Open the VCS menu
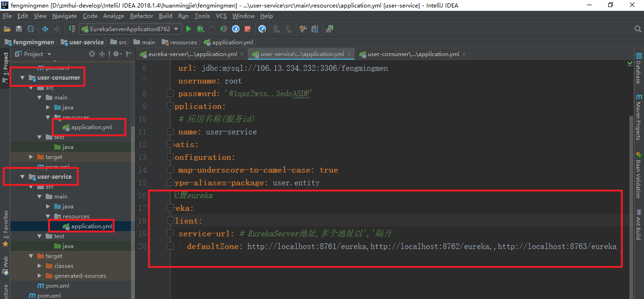This screenshot has width=644, height=299. [221, 16]
